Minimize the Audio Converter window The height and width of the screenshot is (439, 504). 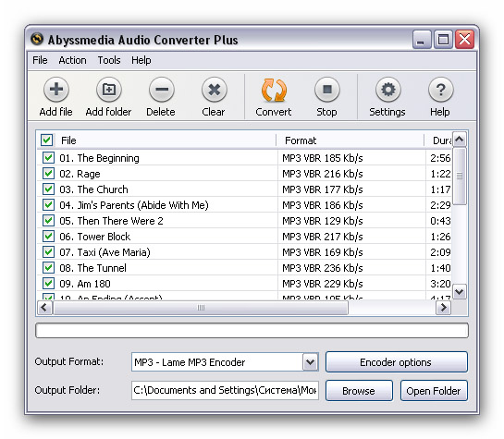click(x=422, y=40)
